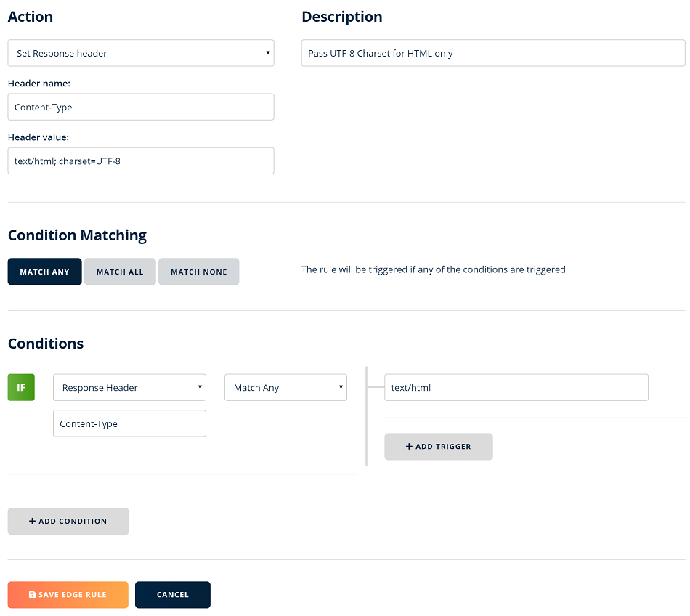Click the text/html trigger value field
The image size is (690, 616).
pos(516,387)
